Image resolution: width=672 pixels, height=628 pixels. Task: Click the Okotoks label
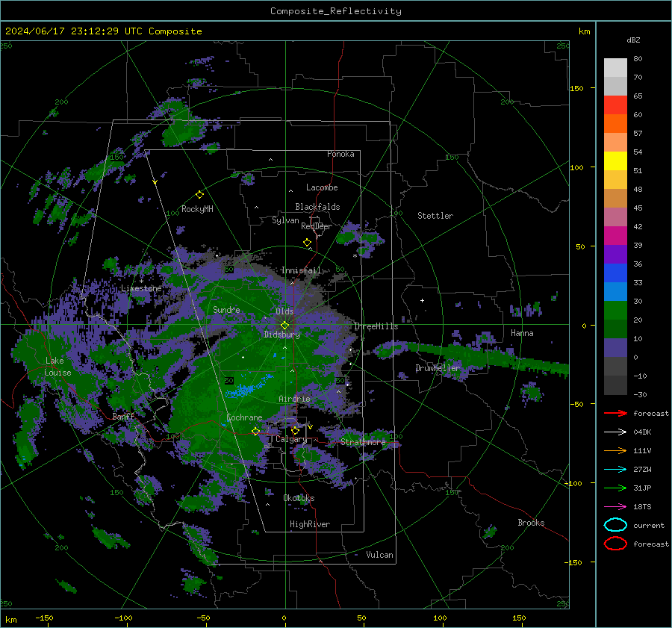(x=299, y=498)
